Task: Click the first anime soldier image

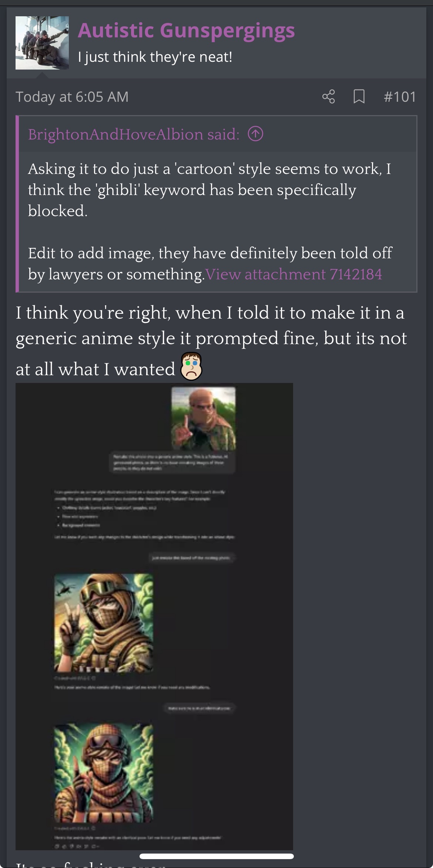Action: tap(104, 623)
